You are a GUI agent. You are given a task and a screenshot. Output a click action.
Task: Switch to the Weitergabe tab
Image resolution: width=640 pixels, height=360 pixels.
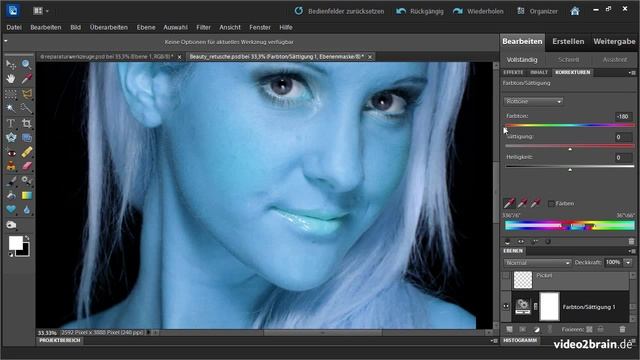(x=614, y=41)
